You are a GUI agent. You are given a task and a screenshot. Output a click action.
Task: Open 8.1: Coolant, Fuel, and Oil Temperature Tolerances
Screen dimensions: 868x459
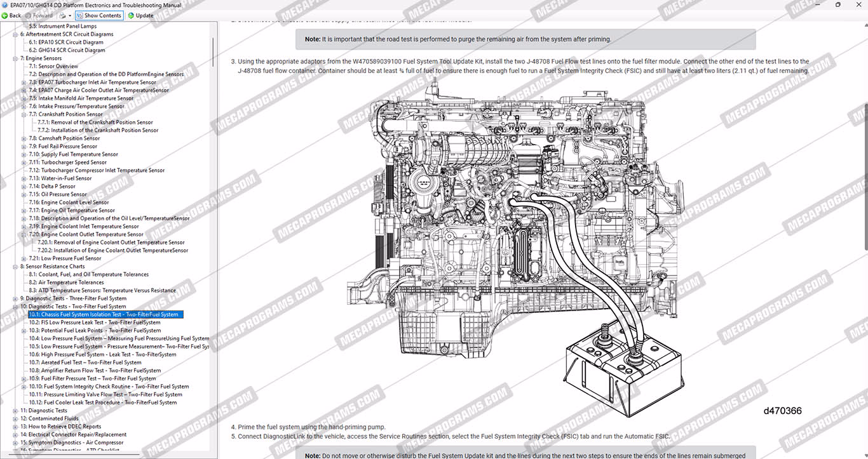tap(88, 275)
